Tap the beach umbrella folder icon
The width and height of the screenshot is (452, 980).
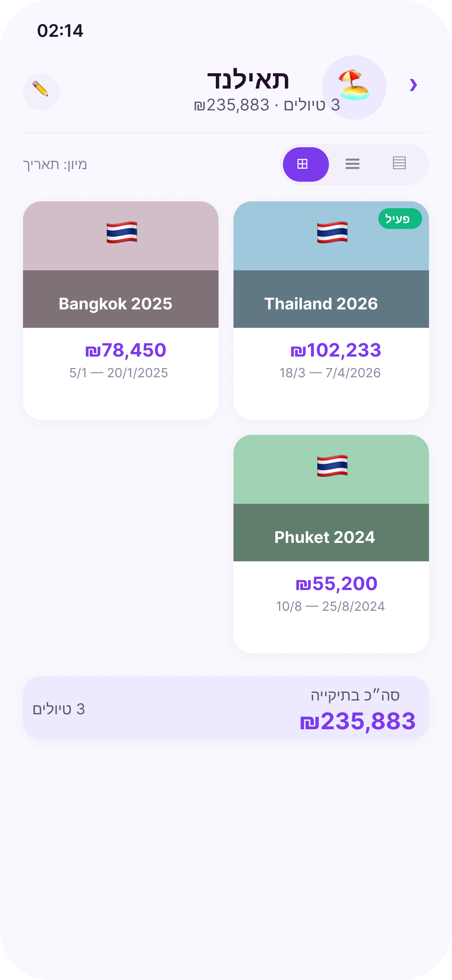point(354,87)
